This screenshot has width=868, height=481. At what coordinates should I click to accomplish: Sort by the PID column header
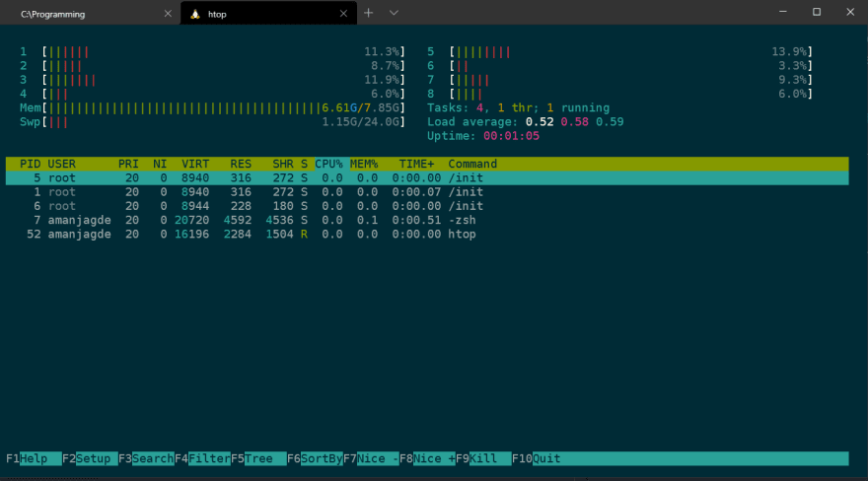(x=30, y=164)
